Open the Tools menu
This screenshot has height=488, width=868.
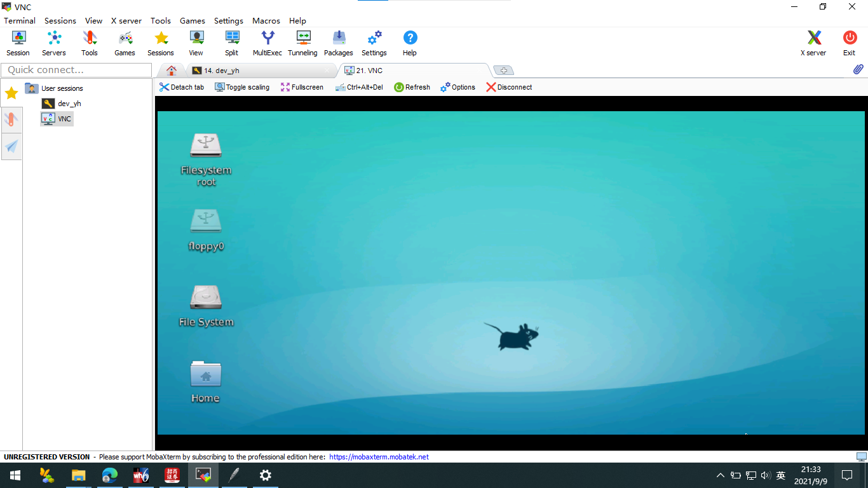(161, 20)
